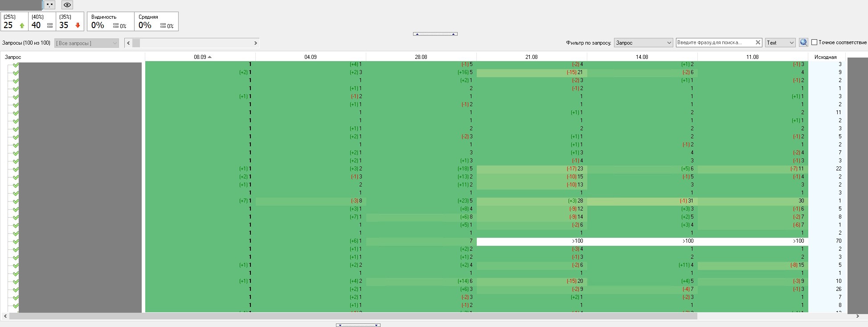Click the Средняя 0% stat box
The width and height of the screenshot is (868, 327).
click(156, 21)
